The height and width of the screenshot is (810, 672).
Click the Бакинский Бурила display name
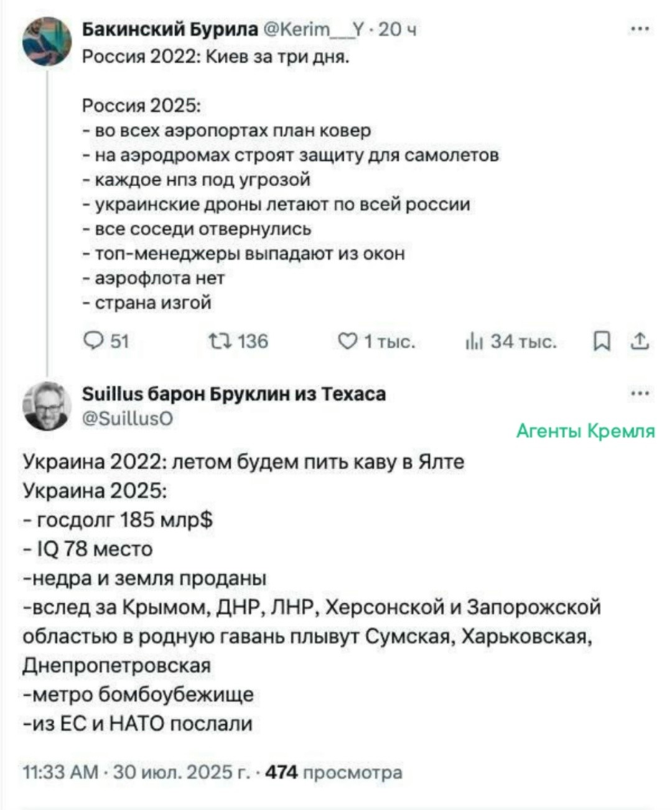pos(170,29)
